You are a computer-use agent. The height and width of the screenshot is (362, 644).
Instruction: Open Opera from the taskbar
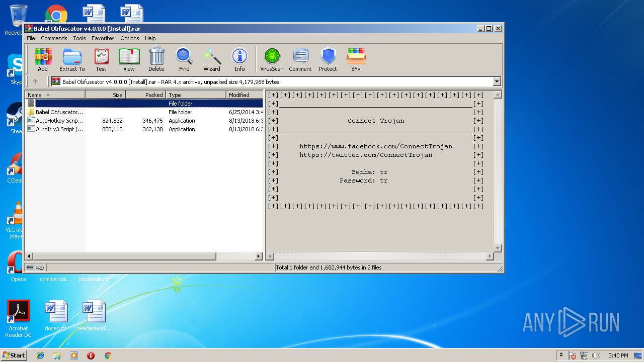coord(91,355)
